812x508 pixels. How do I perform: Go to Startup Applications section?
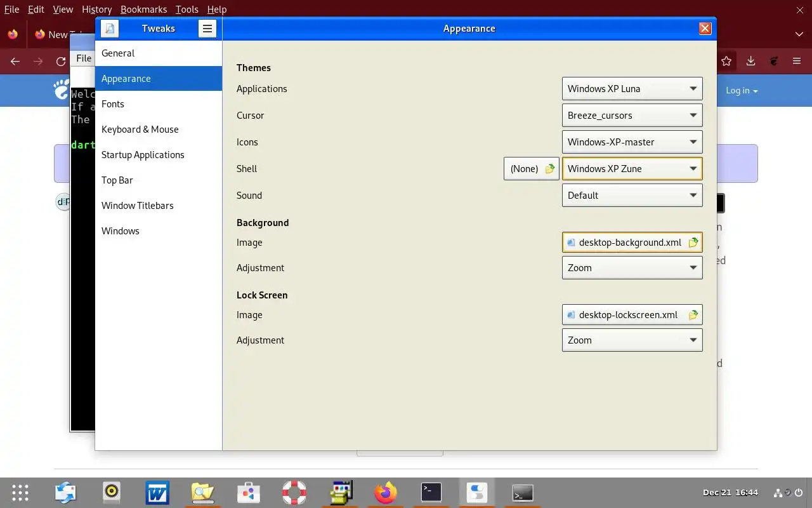tap(159, 155)
